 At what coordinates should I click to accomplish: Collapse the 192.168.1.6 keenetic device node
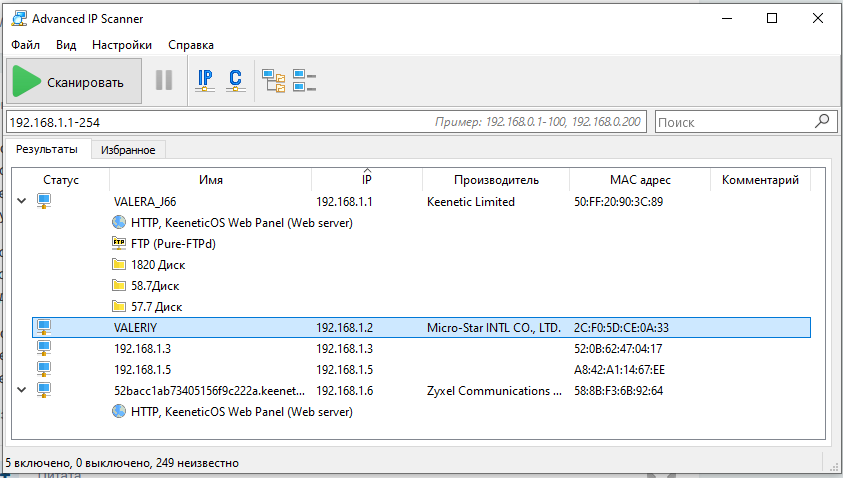(22, 390)
